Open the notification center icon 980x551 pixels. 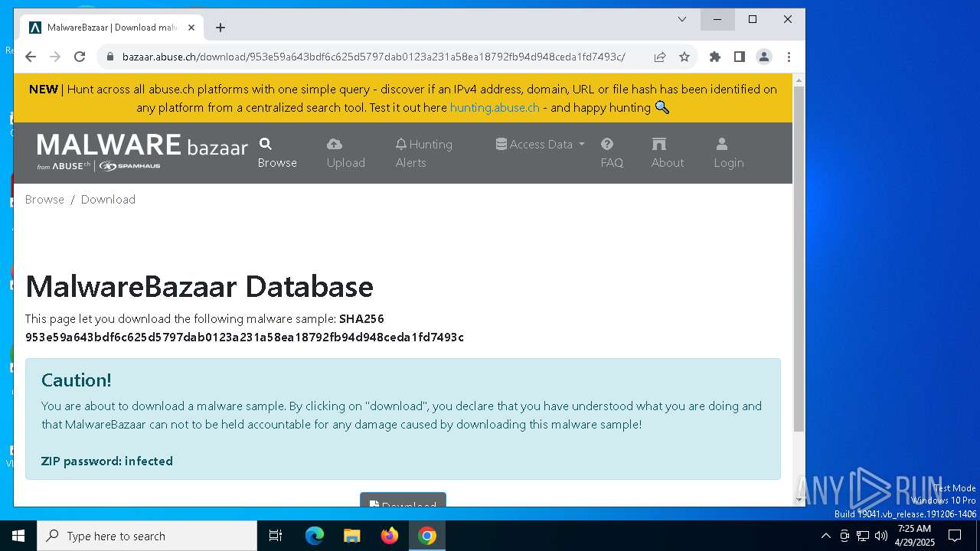click(x=955, y=536)
